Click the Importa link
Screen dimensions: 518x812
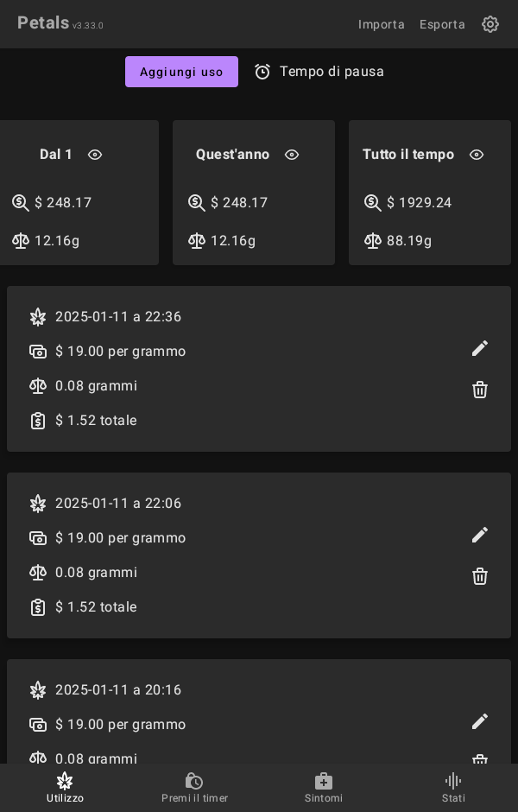click(382, 24)
